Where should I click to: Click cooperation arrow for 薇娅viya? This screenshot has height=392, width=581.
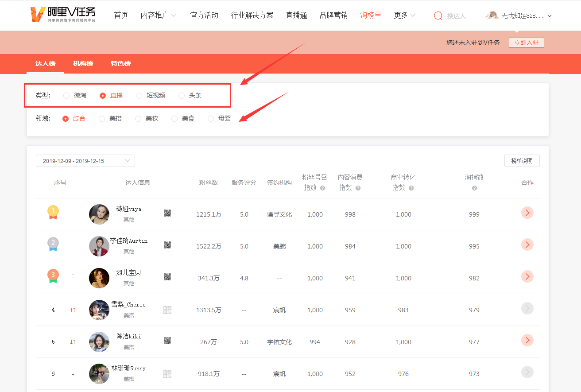527,213
